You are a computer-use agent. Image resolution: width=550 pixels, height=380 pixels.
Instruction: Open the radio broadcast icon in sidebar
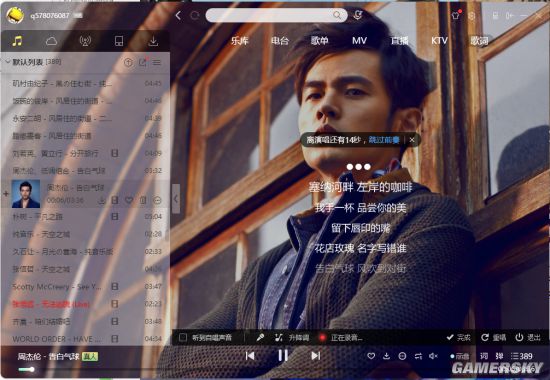[85, 41]
